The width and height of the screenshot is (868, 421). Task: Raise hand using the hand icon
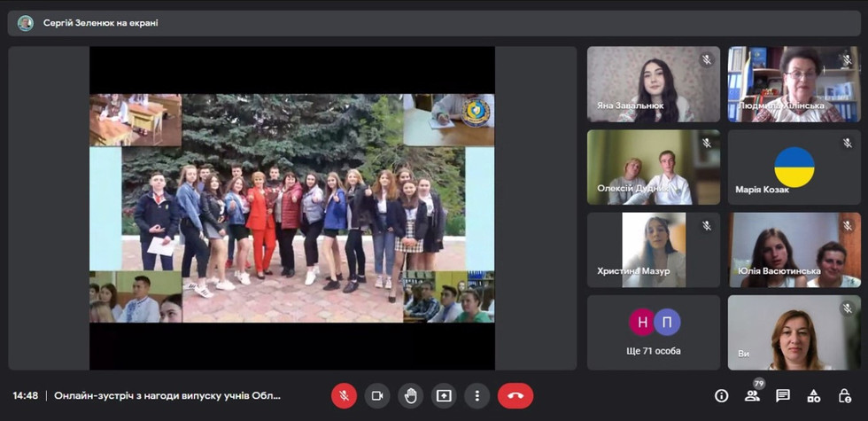coord(410,396)
